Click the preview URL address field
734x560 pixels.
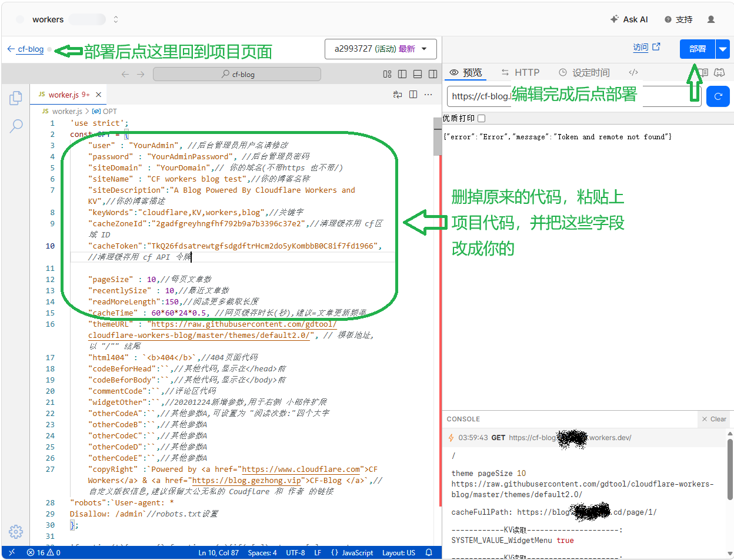574,96
